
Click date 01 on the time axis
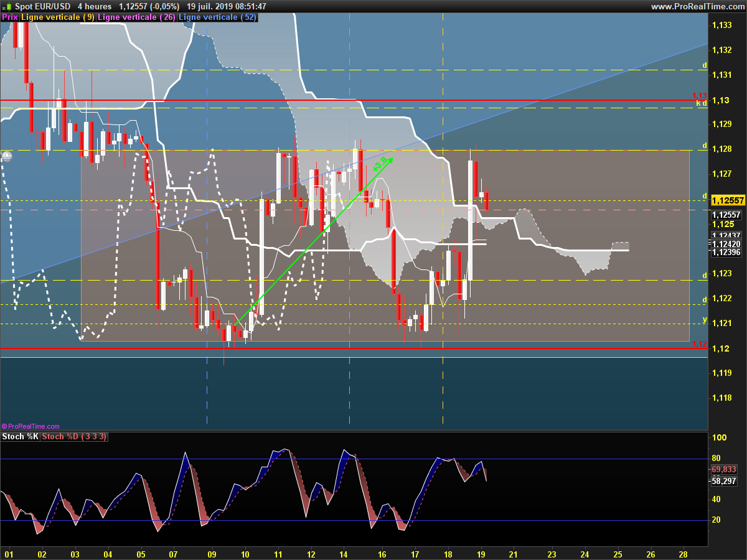[x=9, y=554]
